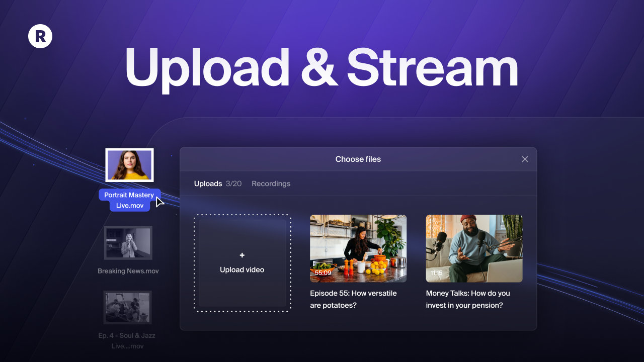Click the Portrait Mastery Live.mov filename tag
The image size is (644, 362).
pos(129,200)
